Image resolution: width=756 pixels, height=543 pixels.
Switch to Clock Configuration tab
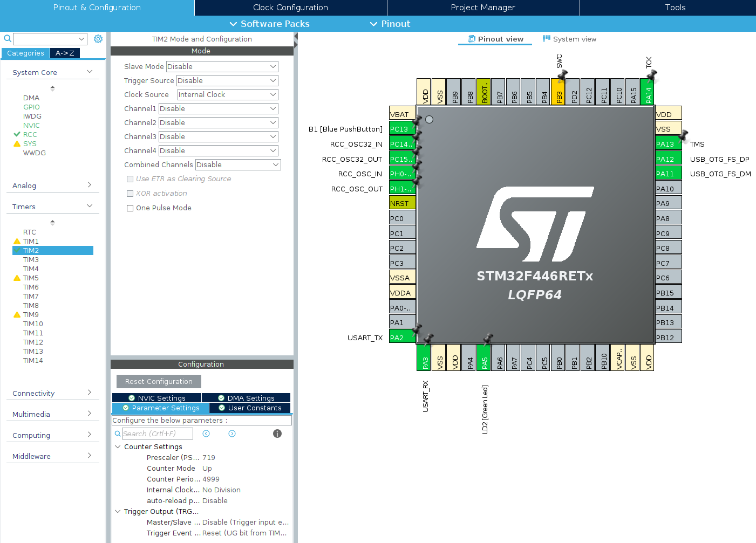[x=290, y=8]
